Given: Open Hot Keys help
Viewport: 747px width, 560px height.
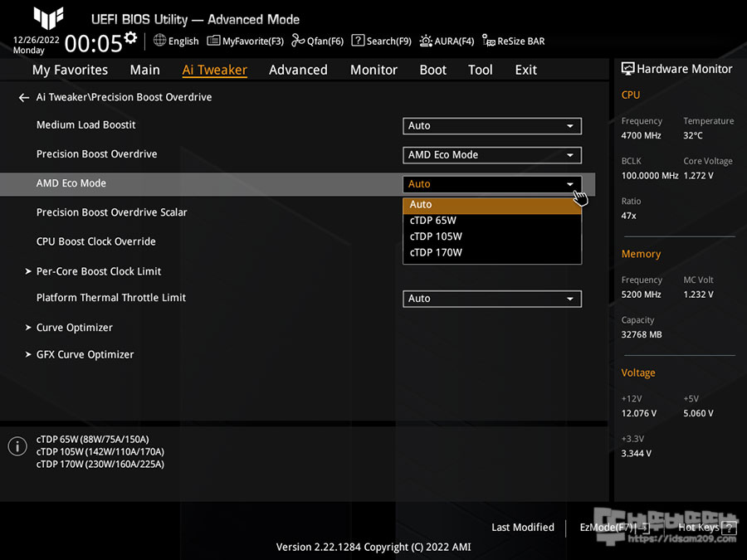Looking at the screenshot, I should 707,528.
